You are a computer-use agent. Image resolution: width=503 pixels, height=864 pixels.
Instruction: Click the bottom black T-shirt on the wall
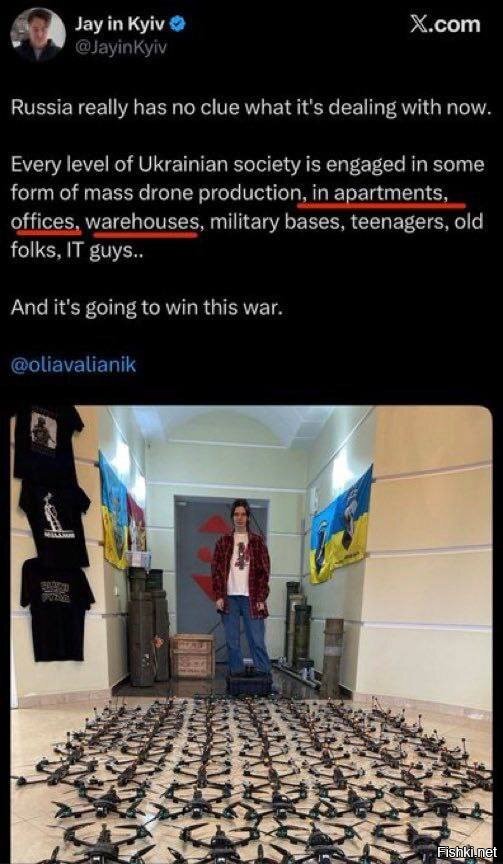click(57, 609)
